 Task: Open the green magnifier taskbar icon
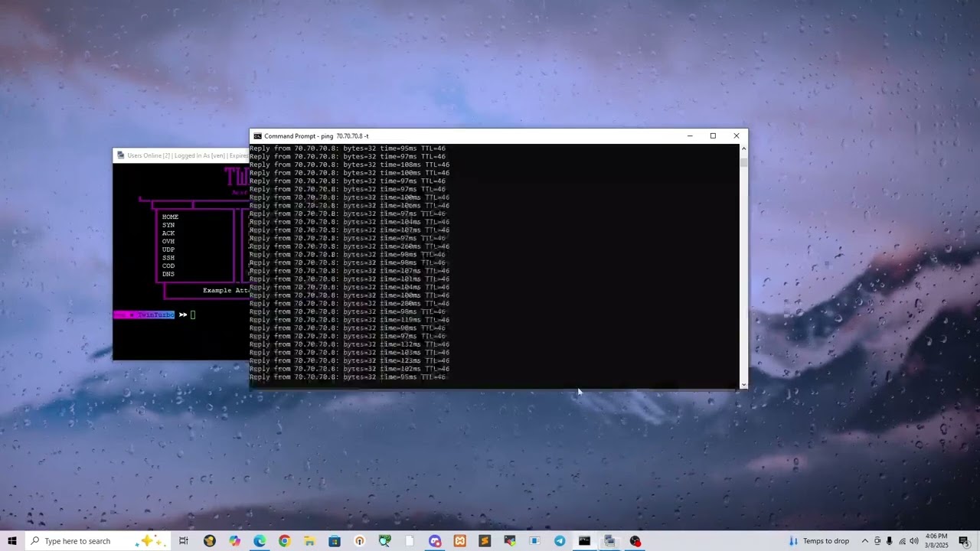pyautogui.click(x=384, y=541)
